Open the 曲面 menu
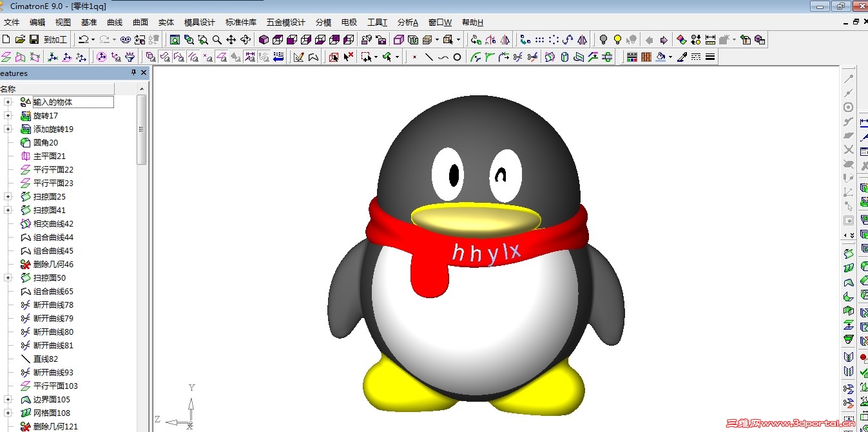The height and width of the screenshot is (432, 868). click(x=140, y=23)
